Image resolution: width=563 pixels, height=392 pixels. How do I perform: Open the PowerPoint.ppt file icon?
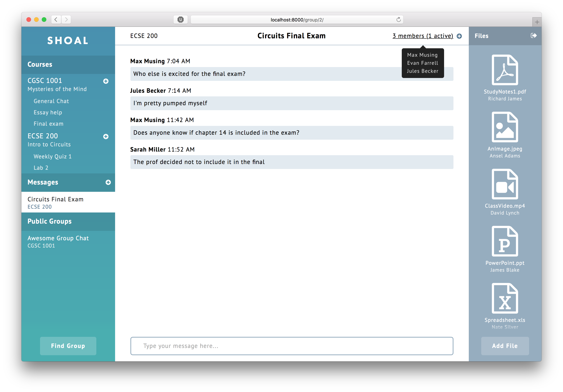[505, 241]
